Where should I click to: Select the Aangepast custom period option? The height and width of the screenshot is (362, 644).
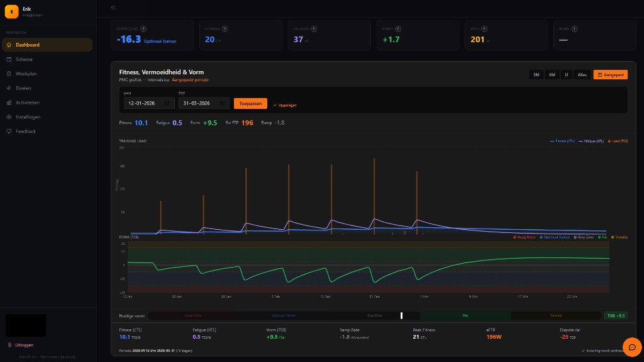coord(611,74)
